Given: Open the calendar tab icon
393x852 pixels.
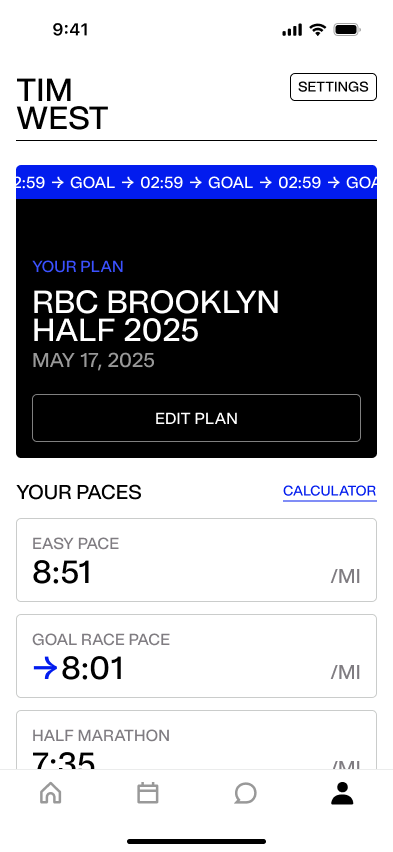Looking at the screenshot, I should tap(147, 793).
